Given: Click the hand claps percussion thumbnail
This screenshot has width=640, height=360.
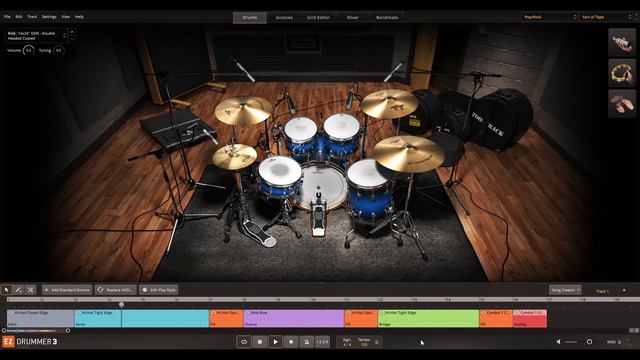Looking at the screenshot, I should [622, 104].
